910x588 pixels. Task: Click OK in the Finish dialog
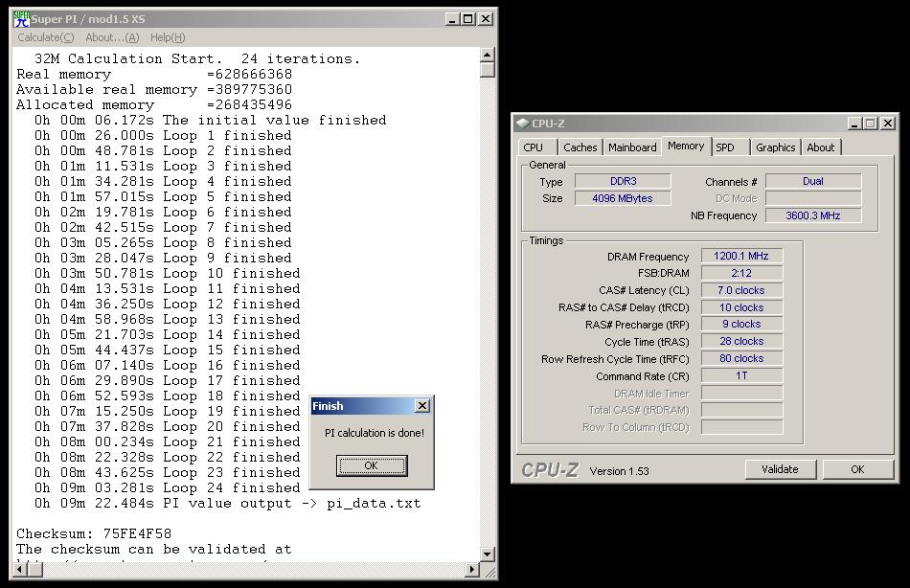click(x=372, y=465)
